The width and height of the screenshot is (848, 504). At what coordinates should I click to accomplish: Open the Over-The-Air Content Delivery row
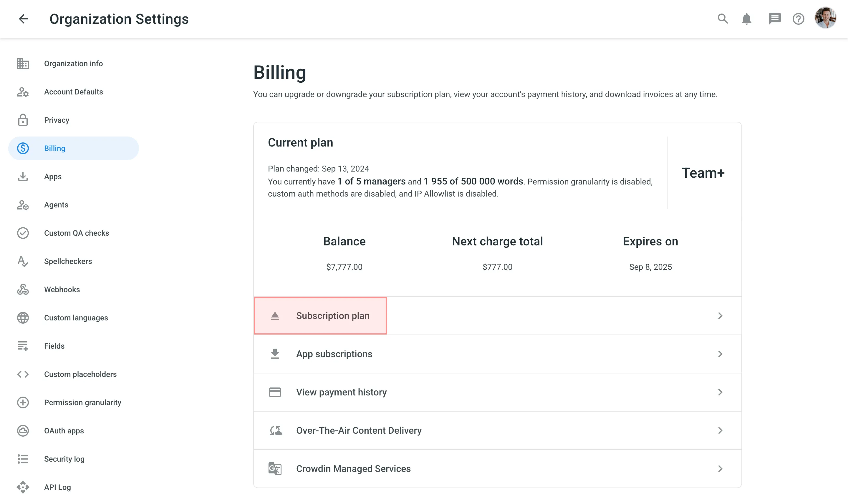tap(359, 430)
